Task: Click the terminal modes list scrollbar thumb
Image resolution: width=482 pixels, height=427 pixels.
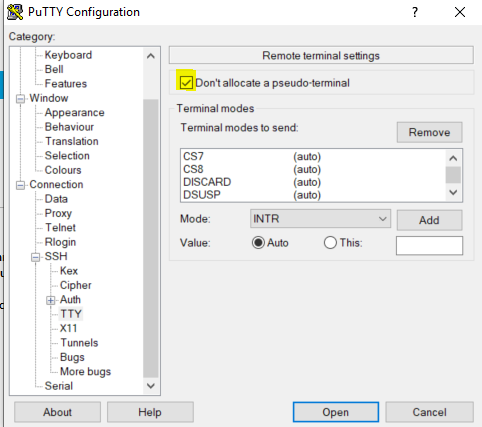Action: [x=453, y=175]
